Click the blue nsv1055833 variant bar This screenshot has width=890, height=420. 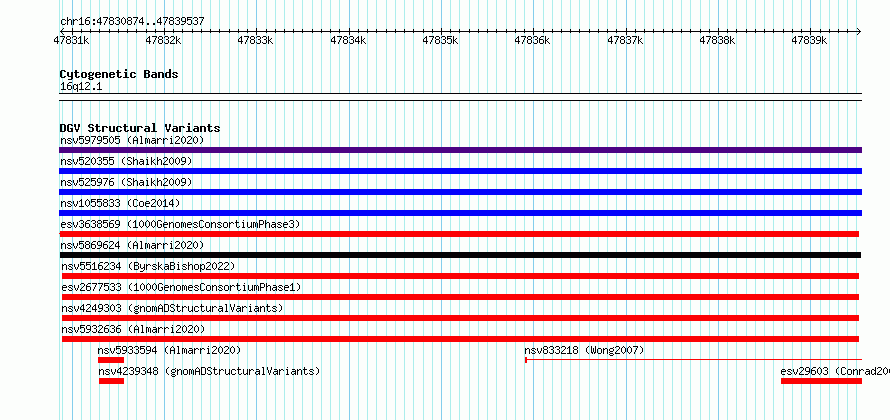(460, 213)
